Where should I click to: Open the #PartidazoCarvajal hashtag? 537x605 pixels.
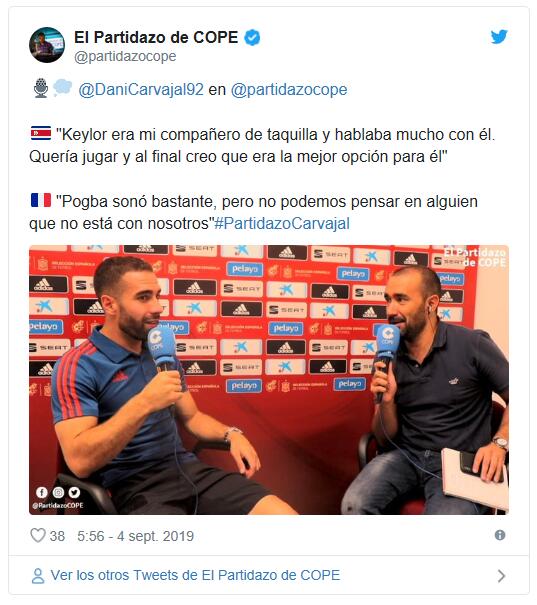pyautogui.click(x=282, y=223)
